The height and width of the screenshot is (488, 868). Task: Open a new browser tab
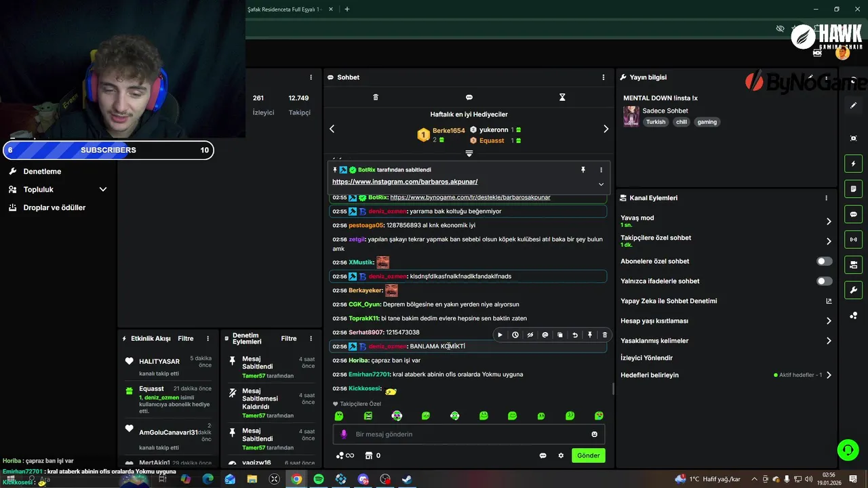click(x=347, y=9)
